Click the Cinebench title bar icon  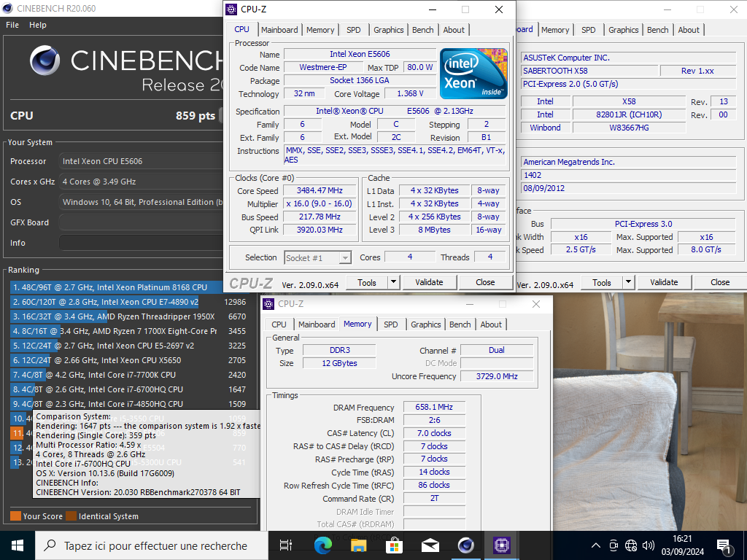[x=7, y=8]
